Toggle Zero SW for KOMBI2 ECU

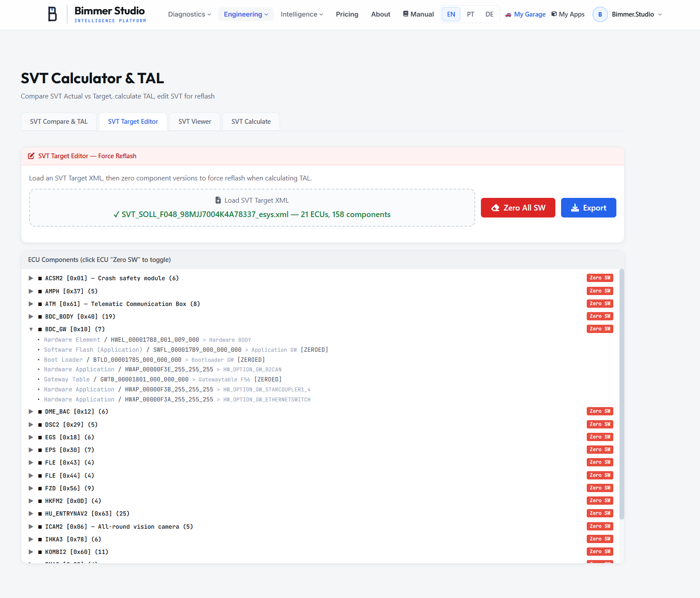600,551
